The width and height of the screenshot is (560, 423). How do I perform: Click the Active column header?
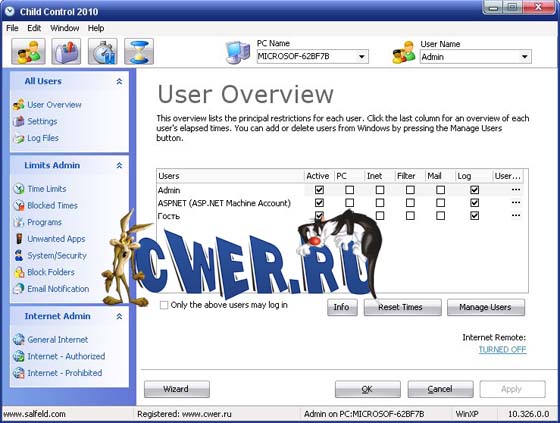point(319,176)
